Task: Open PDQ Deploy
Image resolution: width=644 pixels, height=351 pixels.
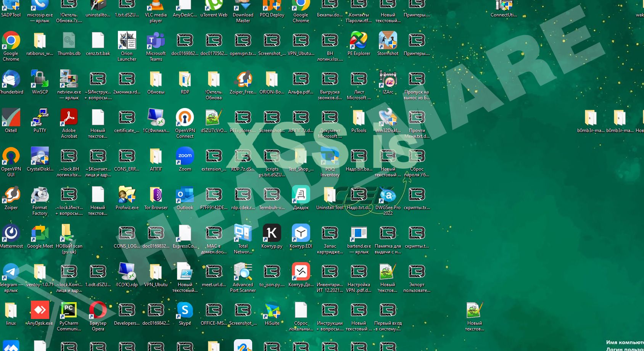Action: click(272, 7)
